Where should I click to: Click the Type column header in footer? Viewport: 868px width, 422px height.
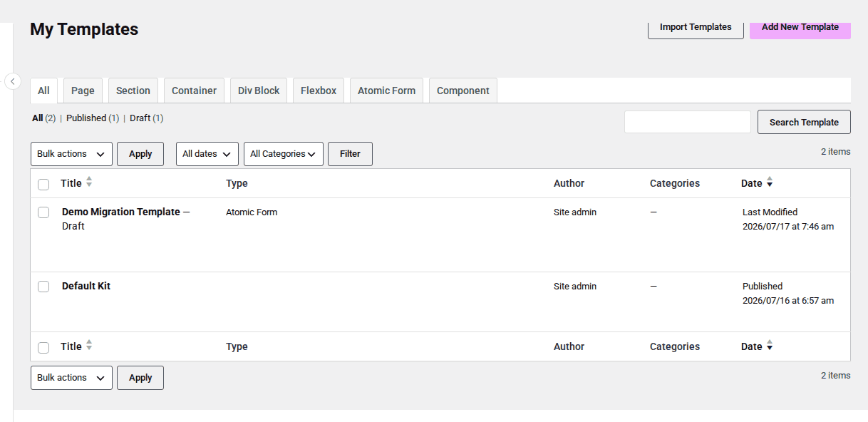click(237, 346)
